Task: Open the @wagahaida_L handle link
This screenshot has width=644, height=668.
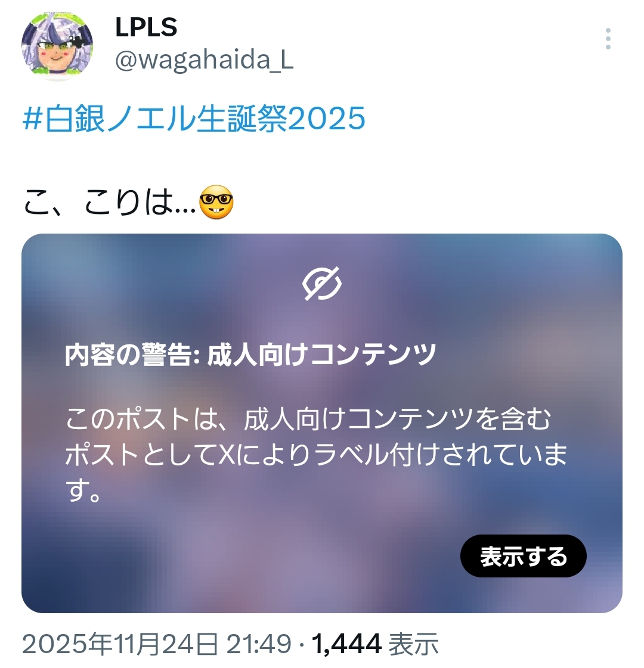Action: tap(204, 60)
